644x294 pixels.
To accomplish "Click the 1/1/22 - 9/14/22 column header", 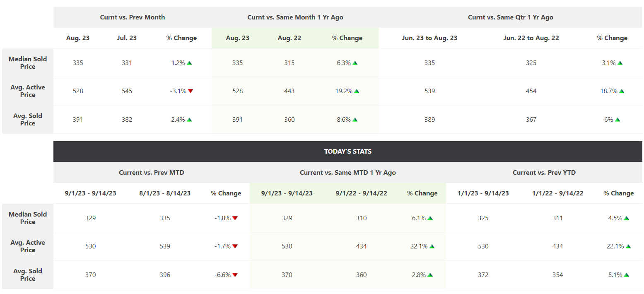I will pyautogui.click(x=557, y=193).
